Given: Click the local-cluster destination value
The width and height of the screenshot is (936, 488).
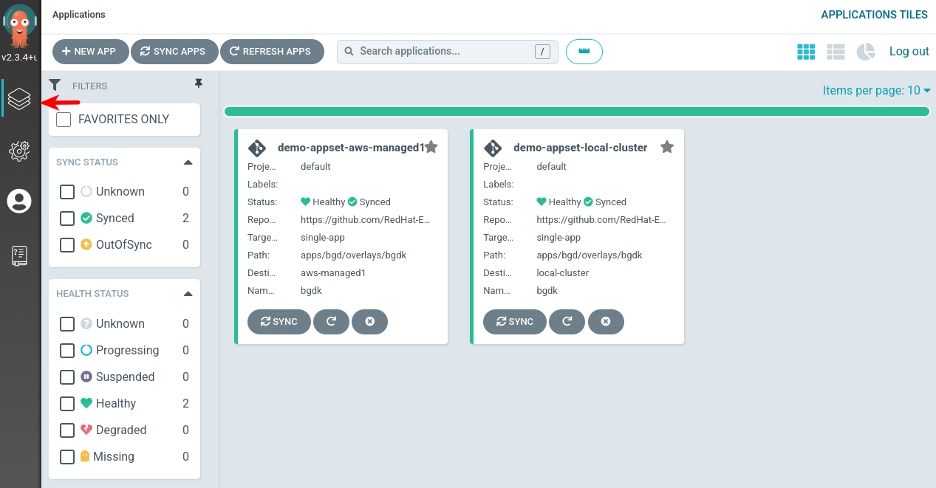Looking at the screenshot, I should click(562, 273).
